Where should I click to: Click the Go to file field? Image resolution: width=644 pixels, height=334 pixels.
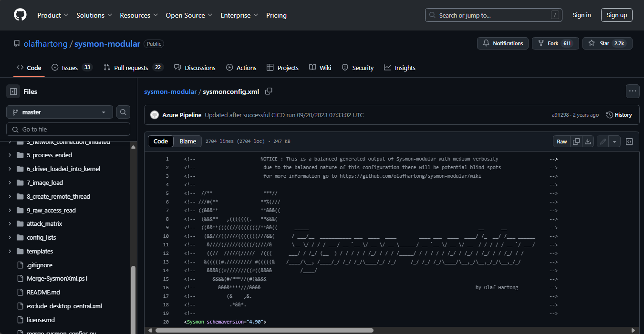point(68,129)
